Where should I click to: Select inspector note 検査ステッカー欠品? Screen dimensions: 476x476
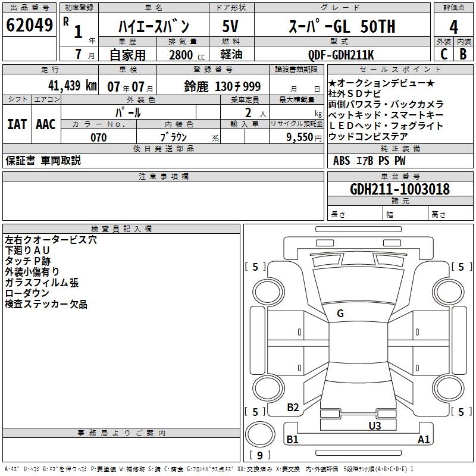(46, 304)
